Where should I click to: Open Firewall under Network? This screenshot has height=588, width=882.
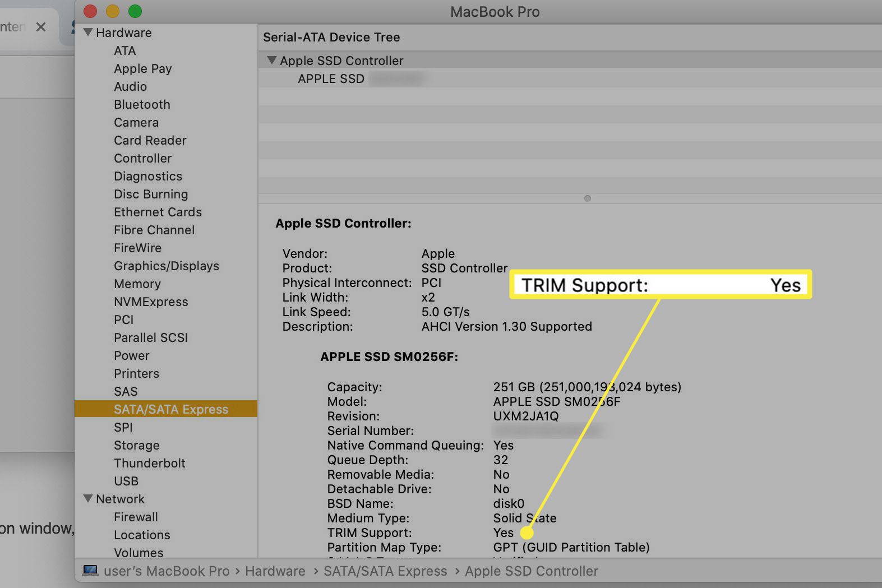click(x=136, y=517)
